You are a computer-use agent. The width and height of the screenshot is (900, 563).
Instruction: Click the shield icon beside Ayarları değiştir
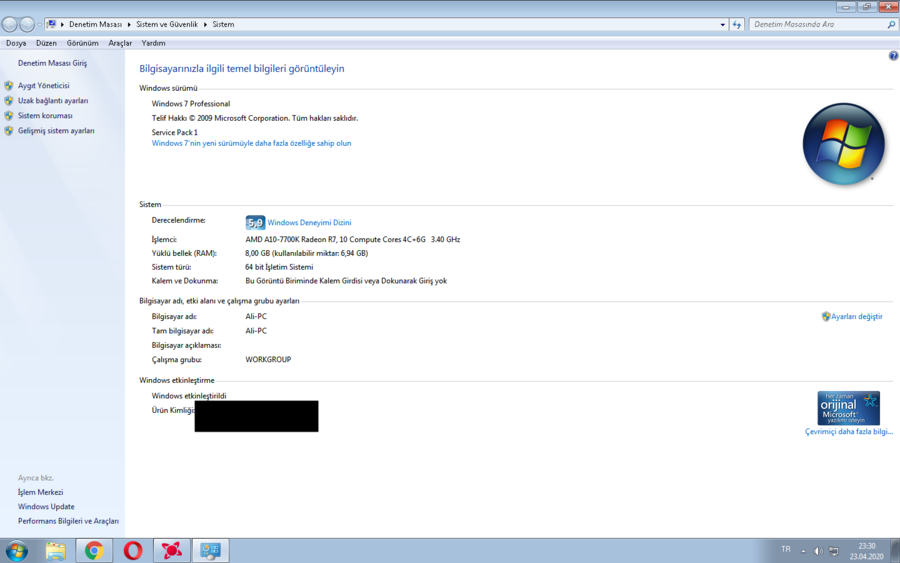[x=826, y=317]
